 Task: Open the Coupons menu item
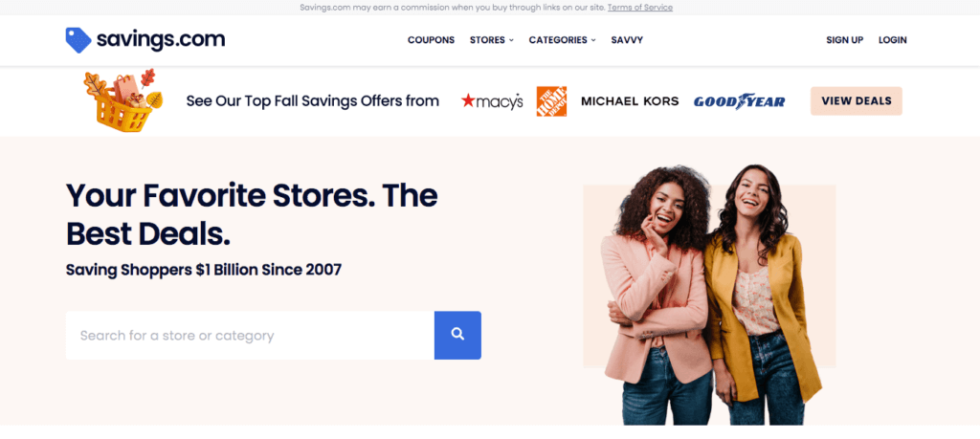click(431, 40)
